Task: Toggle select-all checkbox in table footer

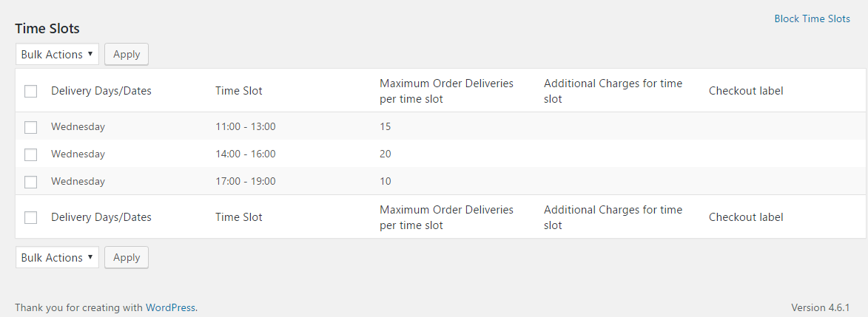Action: click(x=30, y=217)
